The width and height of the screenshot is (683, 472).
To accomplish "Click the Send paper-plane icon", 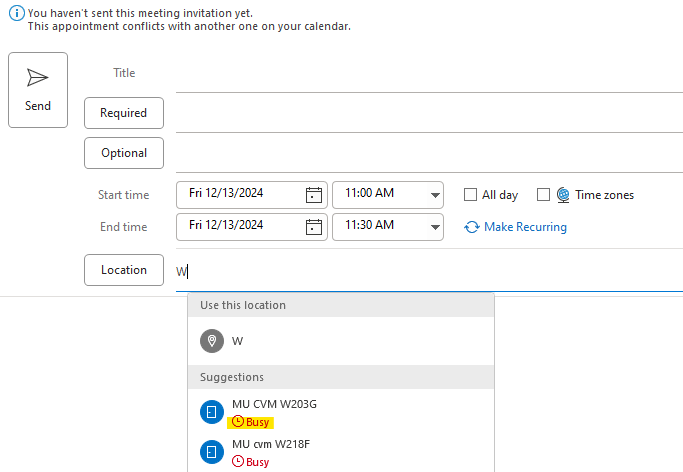I will (x=37, y=78).
